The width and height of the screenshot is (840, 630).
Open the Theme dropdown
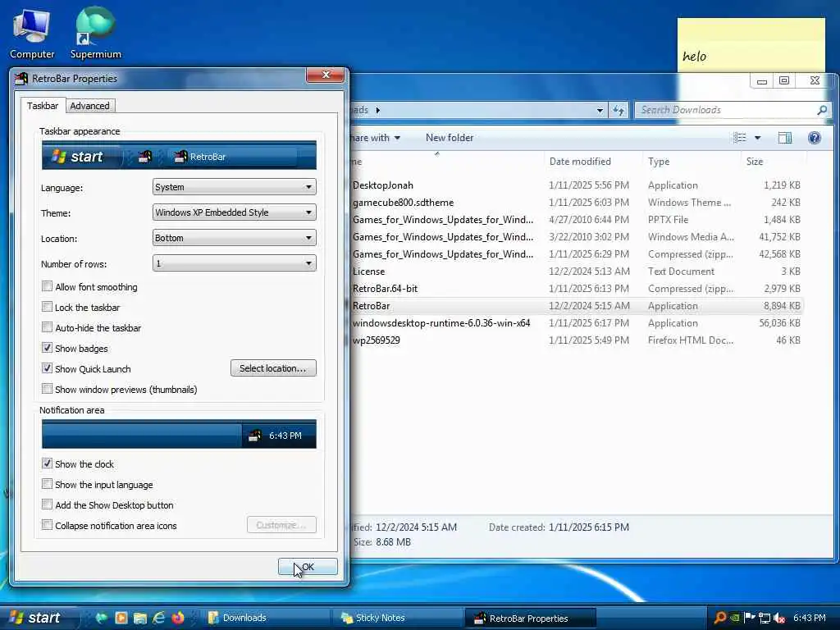[234, 212]
